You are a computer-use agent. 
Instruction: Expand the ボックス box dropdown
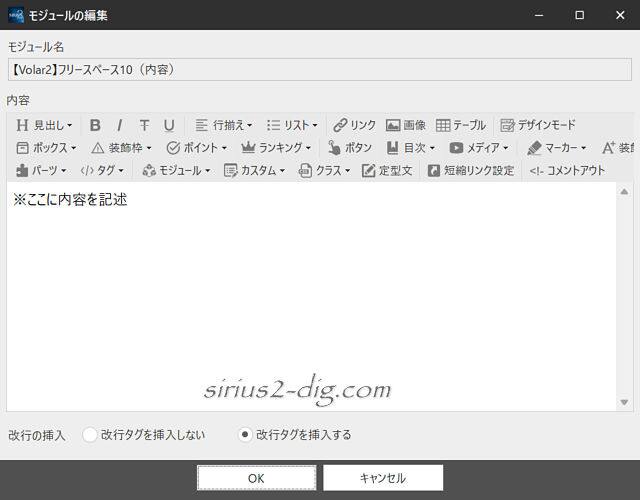tap(46, 148)
